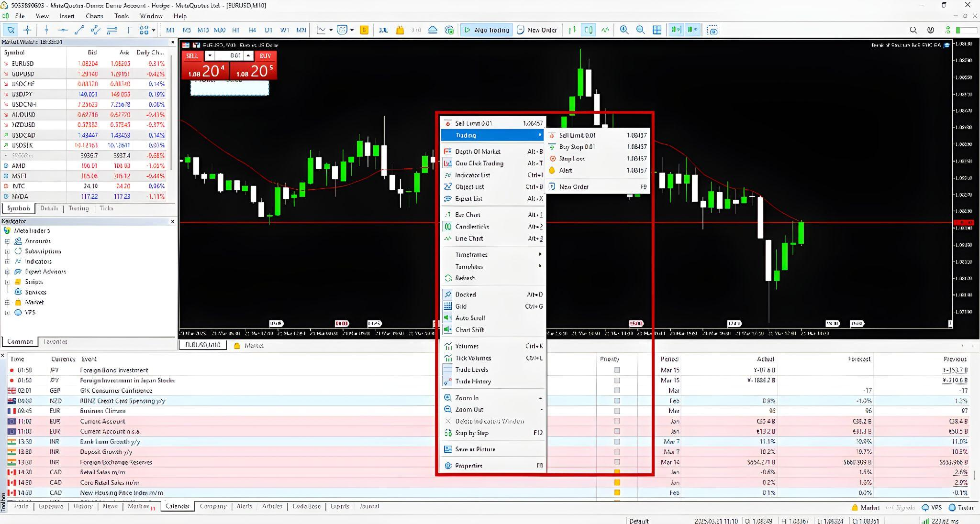Expand the Expert Advisors node in Navigator

(7, 272)
